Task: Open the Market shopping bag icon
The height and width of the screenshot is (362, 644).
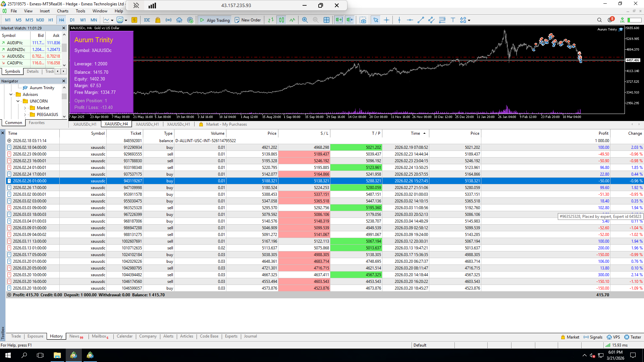Action: pyautogui.click(x=158, y=20)
